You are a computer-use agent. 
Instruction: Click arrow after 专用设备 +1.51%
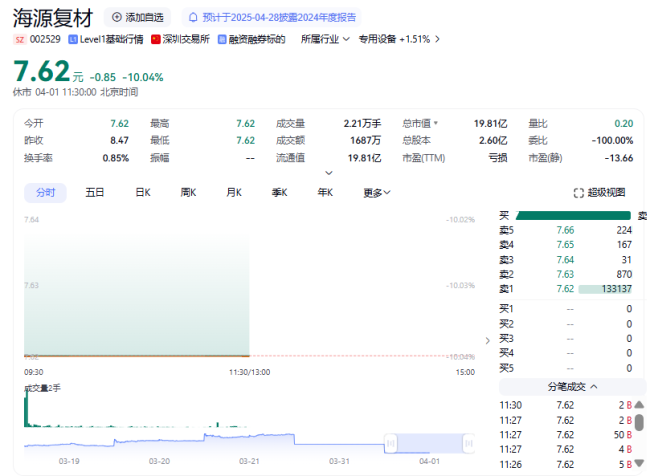point(437,39)
